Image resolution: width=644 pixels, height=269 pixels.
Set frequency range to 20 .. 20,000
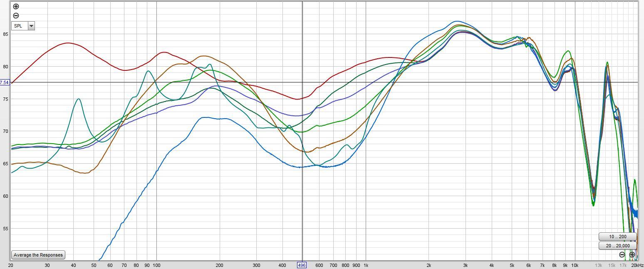618,246
